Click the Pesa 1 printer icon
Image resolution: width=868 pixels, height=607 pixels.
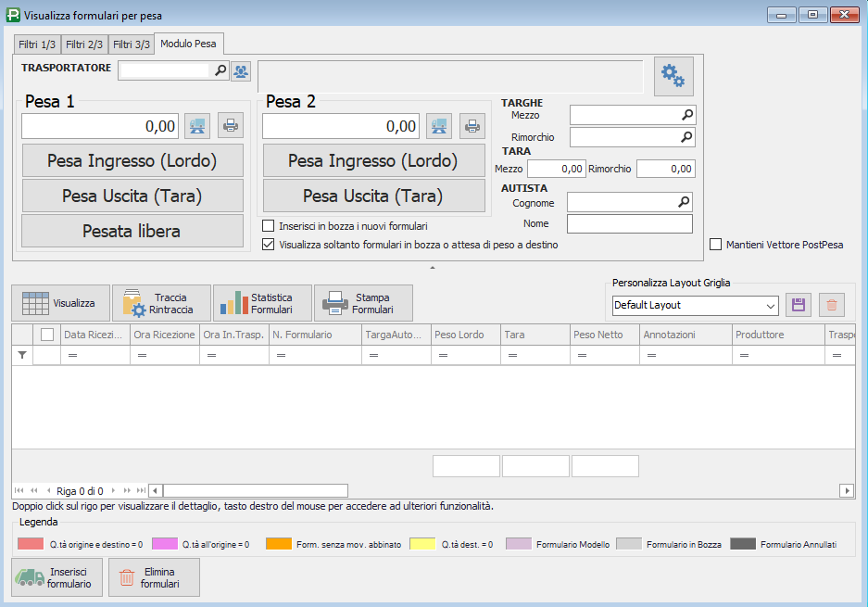click(x=230, y=125)
